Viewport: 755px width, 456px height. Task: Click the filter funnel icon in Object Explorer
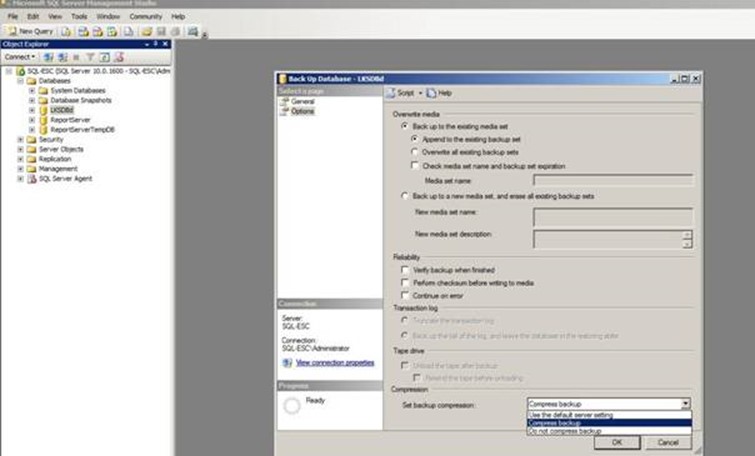tap(90, 57)
